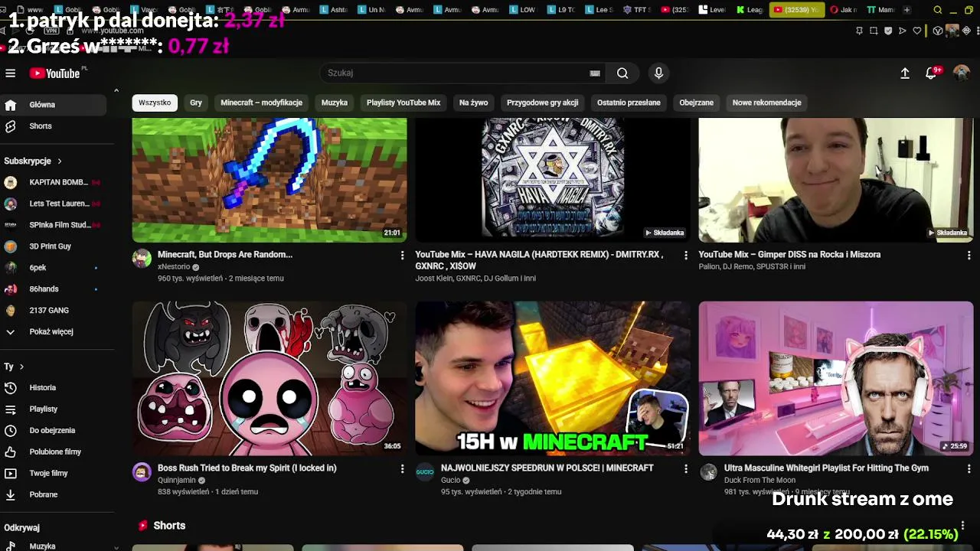
Task: Open Lets Test Lauren... subscription
Action: coord(54,204)
